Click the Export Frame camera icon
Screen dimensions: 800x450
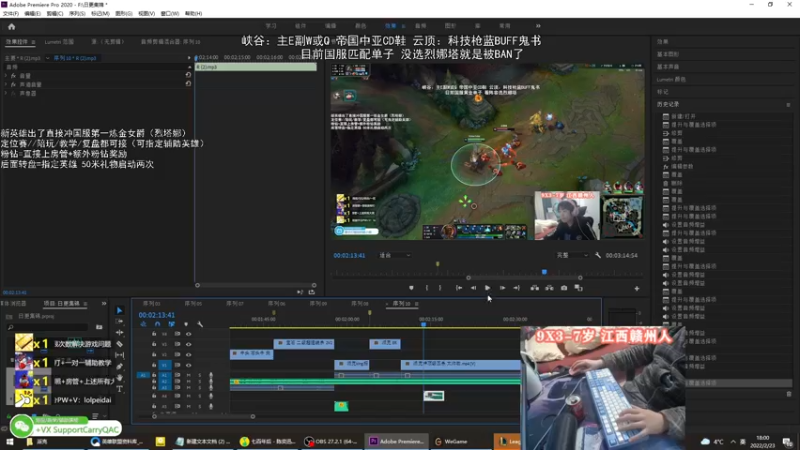coord(564,288)
